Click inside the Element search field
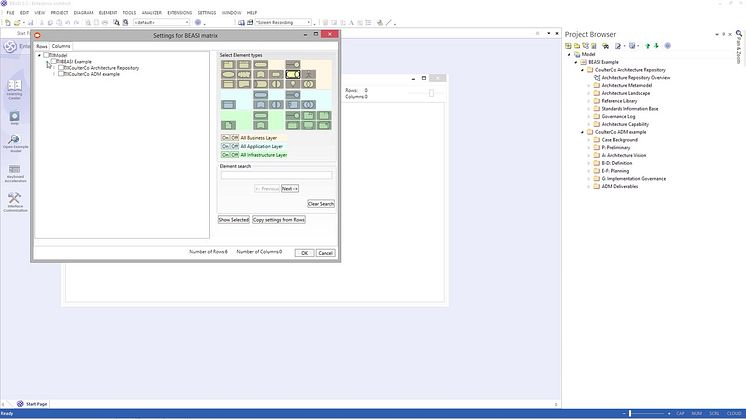 (276, 175)
